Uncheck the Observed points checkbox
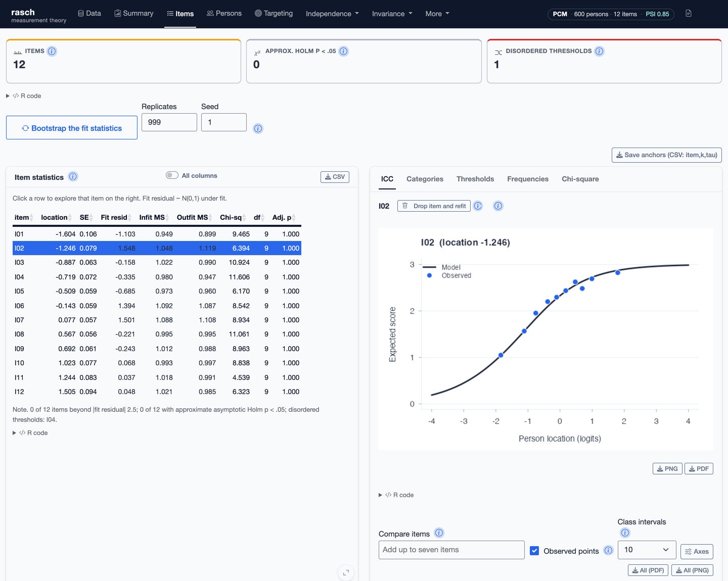This screenshot has width=728, height=581. click(x=534, y=551)
